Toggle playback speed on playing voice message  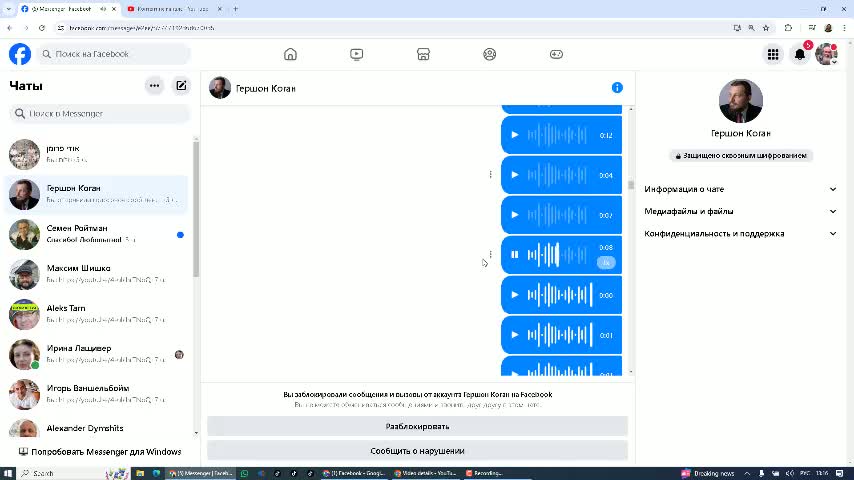click(606, 262)
